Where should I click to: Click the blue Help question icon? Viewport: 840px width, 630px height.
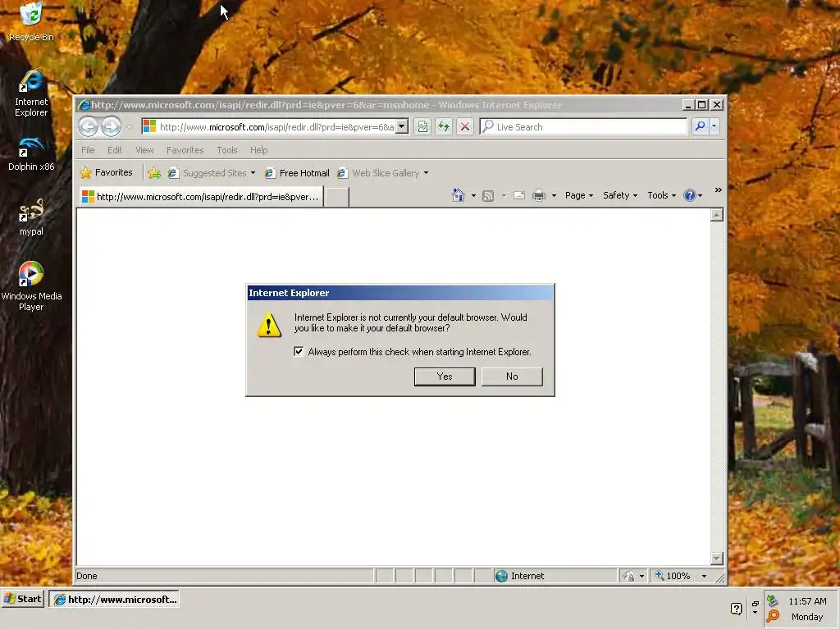[689, 195]
